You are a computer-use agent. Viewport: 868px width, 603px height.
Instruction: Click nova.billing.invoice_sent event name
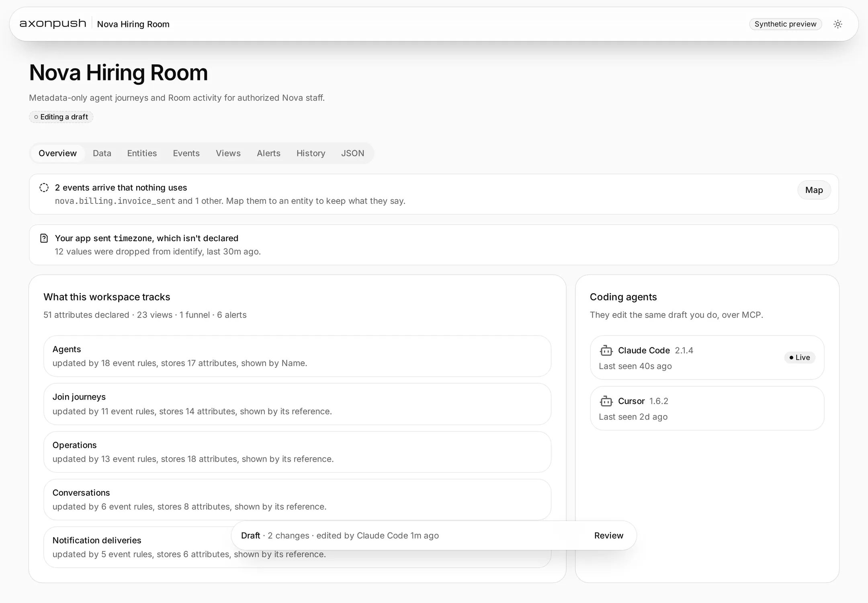tap(115, 201)
